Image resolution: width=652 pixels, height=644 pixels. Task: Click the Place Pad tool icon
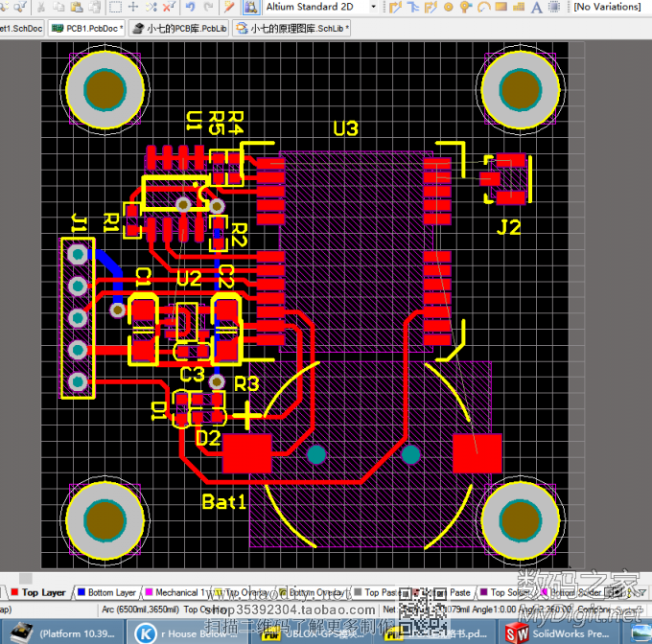448,7
